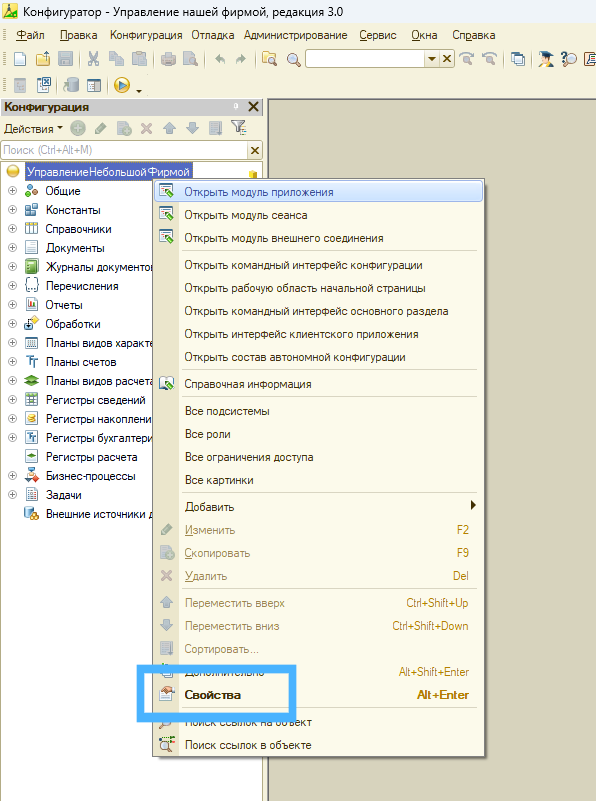
Task: Click the Paste clipboard icon
Action: [x=139, y=59]
